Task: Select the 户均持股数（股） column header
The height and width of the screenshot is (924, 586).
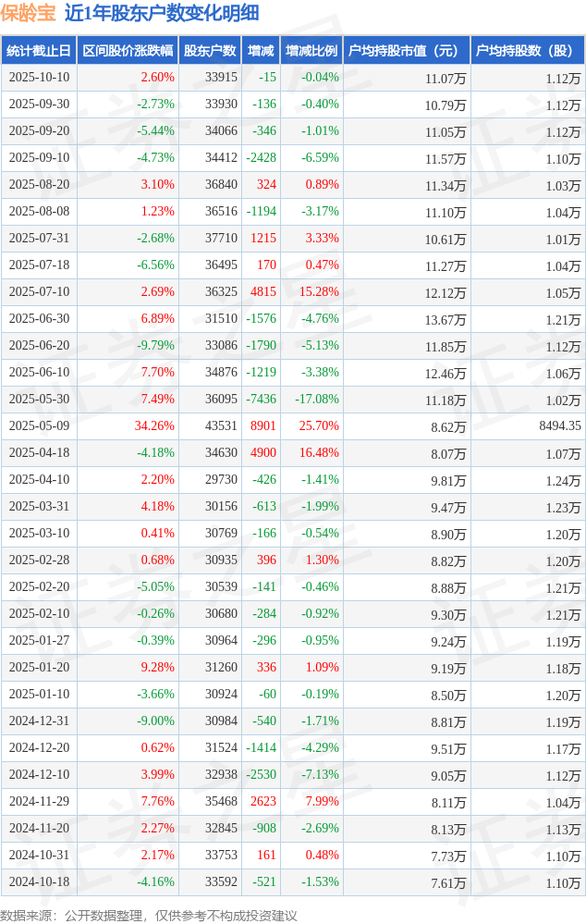Action: click(527, 51)
